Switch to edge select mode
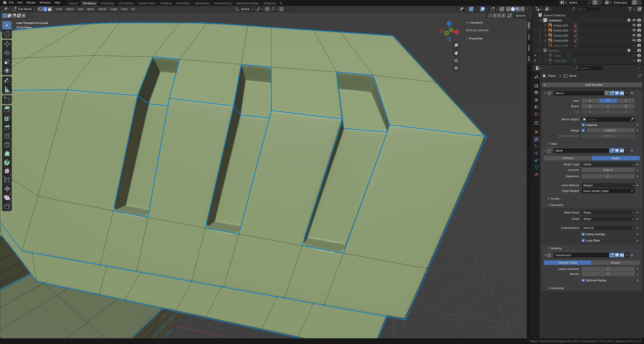Image resolution: width=644 pixels, height=344 pixels. [45, 9]
